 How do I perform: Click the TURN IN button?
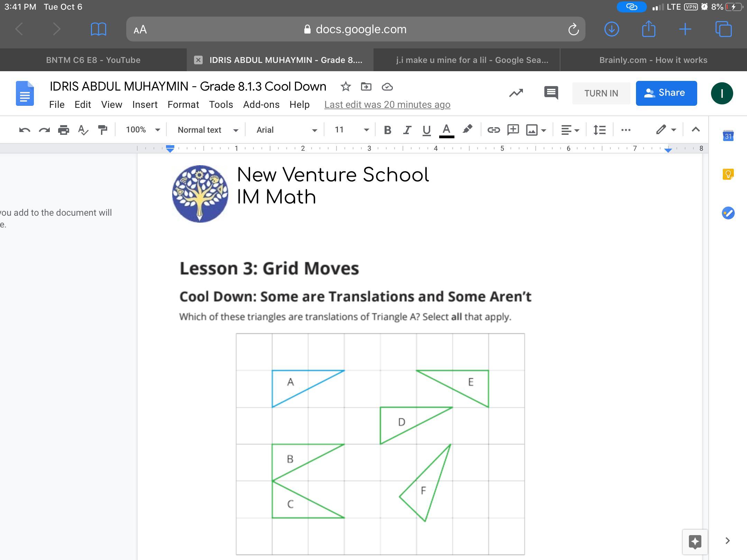601,93
